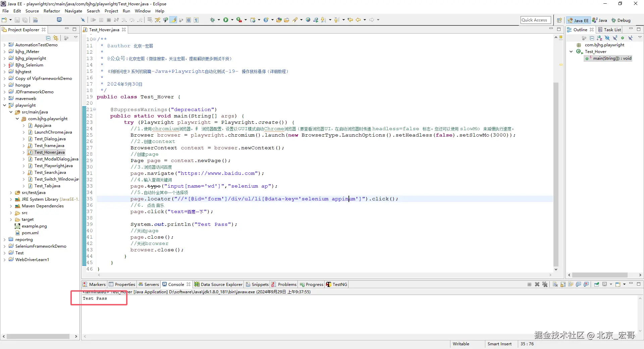
Task: Click the Open Type icon
Action: coord(279,20)
